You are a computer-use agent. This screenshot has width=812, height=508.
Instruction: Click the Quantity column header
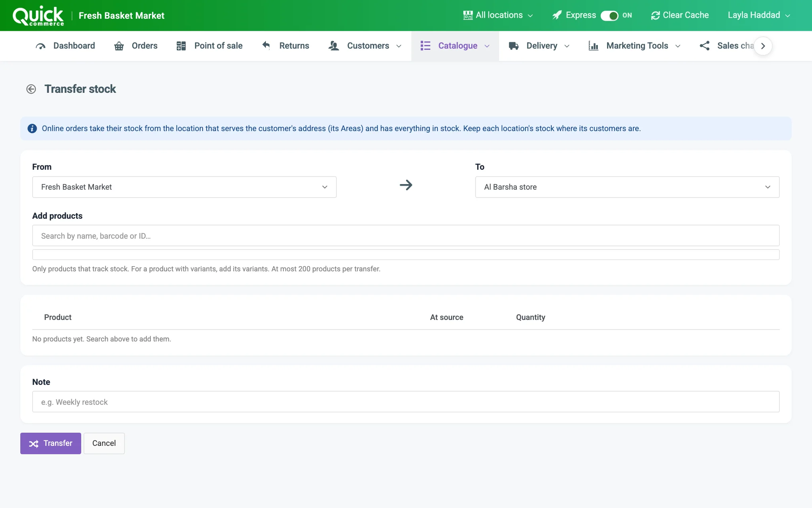[x=531, y=317]
